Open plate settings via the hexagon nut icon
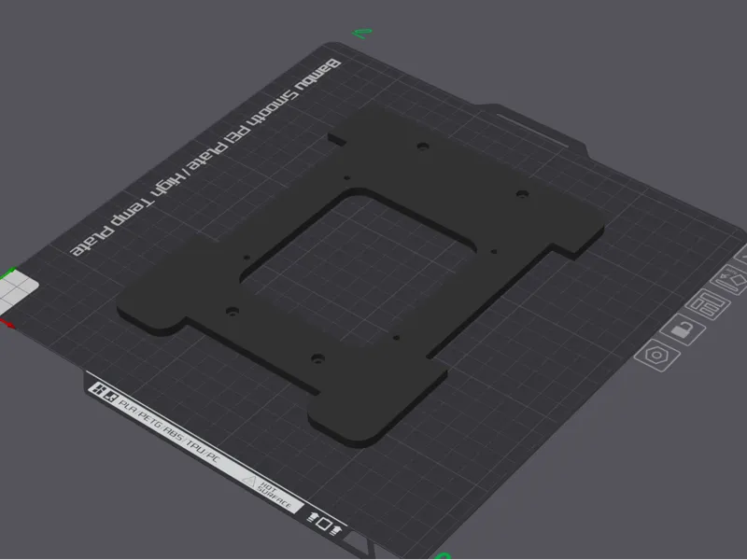Image resolution: width=747 pixels, height=560 pixels. click(x=657, y=356)
